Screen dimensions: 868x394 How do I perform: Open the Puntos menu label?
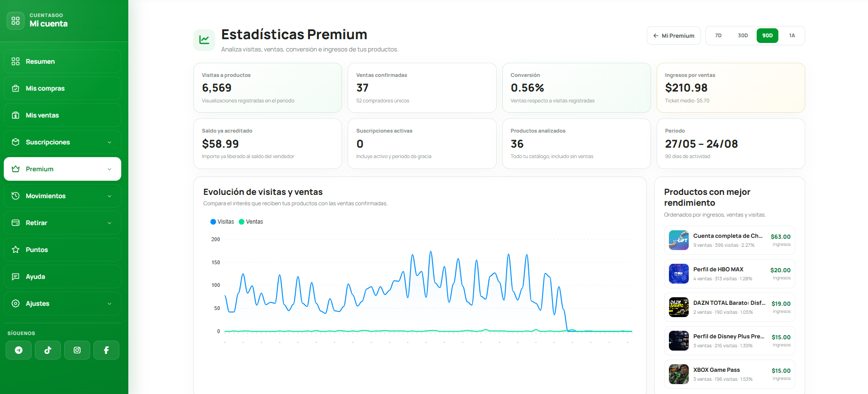pyautogui.click(x=37, y=250)
